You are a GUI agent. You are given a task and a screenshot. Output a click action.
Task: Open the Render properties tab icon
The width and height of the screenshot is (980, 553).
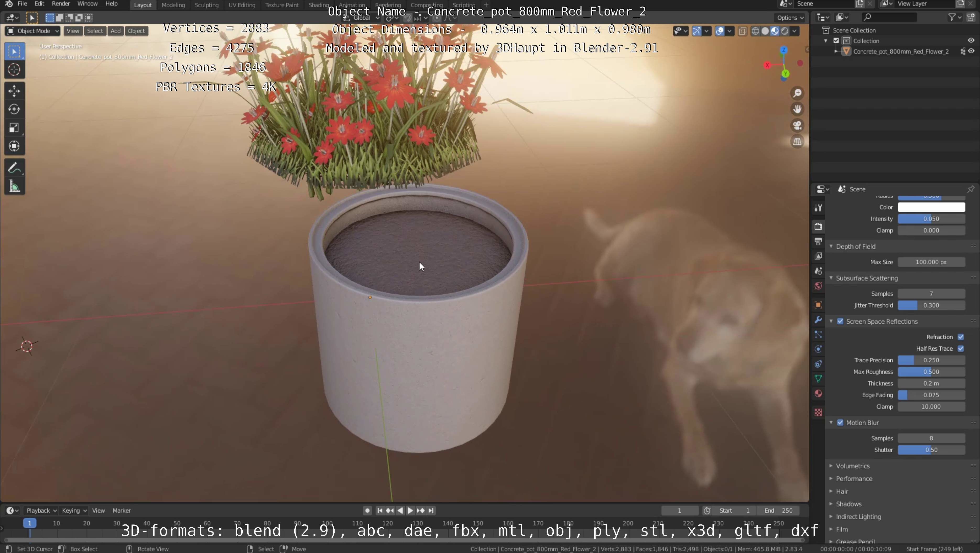pos(818,227)
